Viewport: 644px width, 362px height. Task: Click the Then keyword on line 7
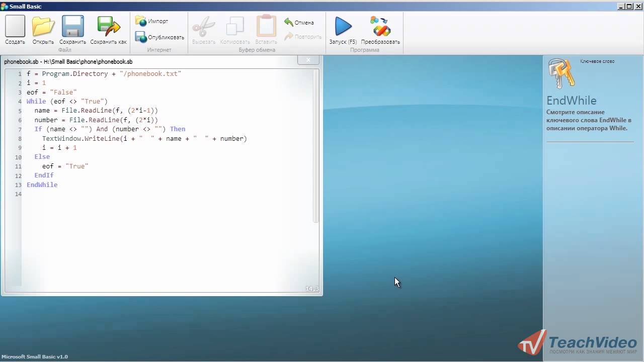click(178, 129)
